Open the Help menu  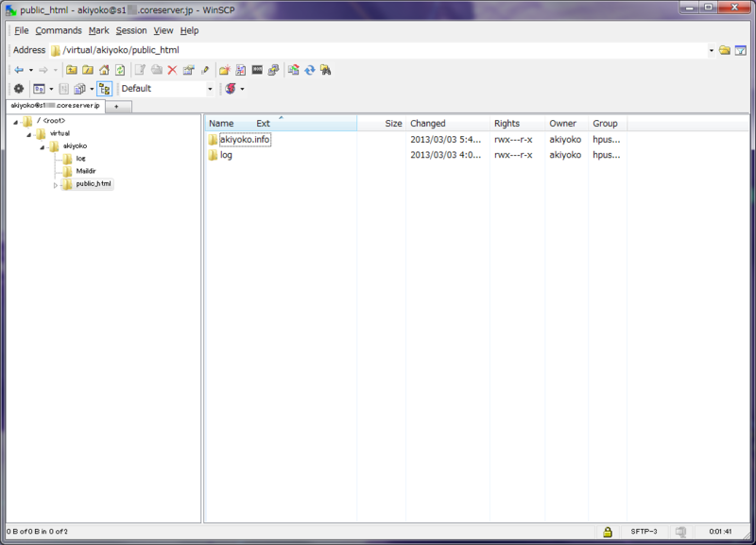pyautogui.click(x=189, y=30)
